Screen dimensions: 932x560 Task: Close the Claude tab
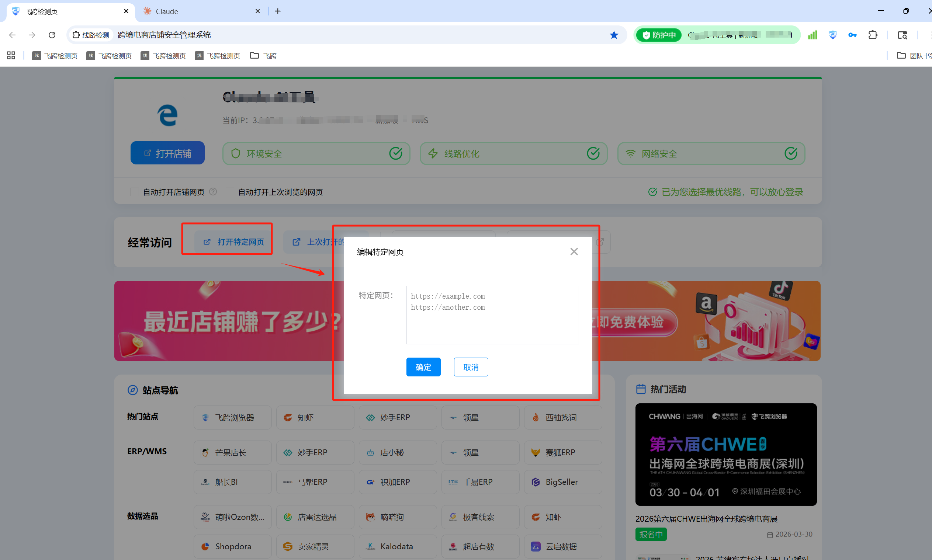(x=258, y=11)
